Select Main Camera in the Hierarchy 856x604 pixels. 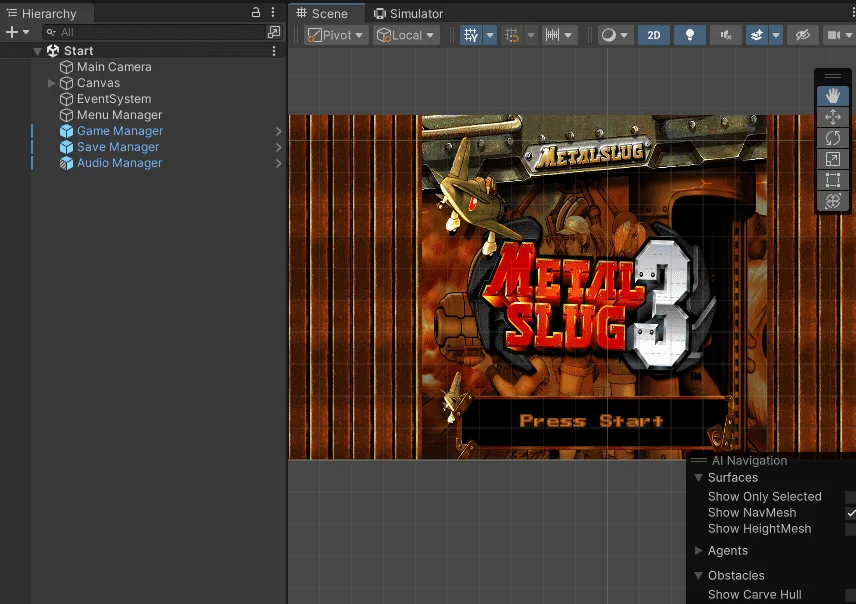pyautogui.click(x=114, y=67)
